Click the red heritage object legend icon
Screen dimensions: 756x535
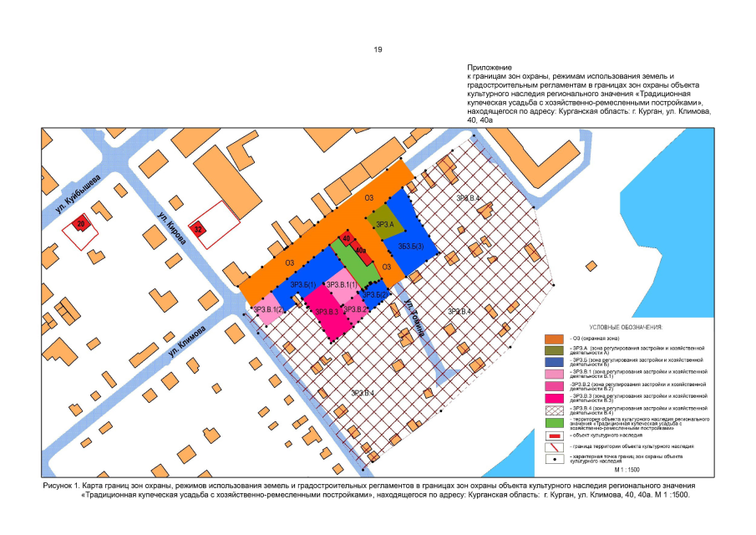(553, 436)
